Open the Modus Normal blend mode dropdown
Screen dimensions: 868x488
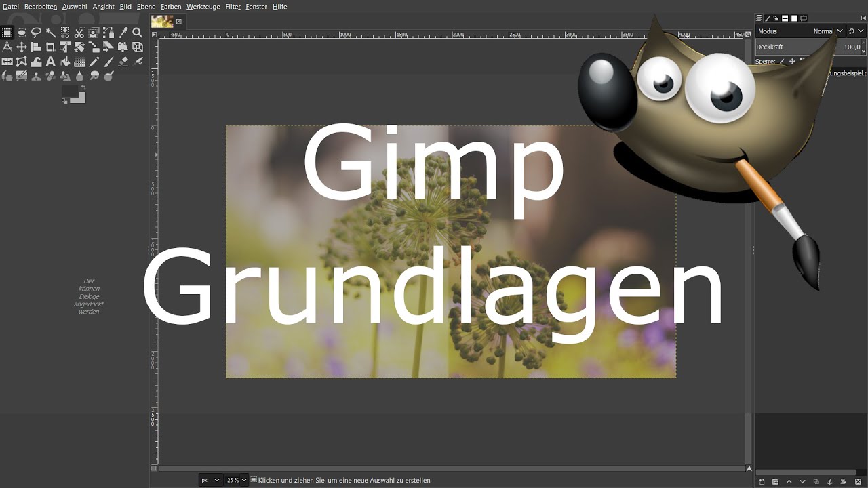800,31
